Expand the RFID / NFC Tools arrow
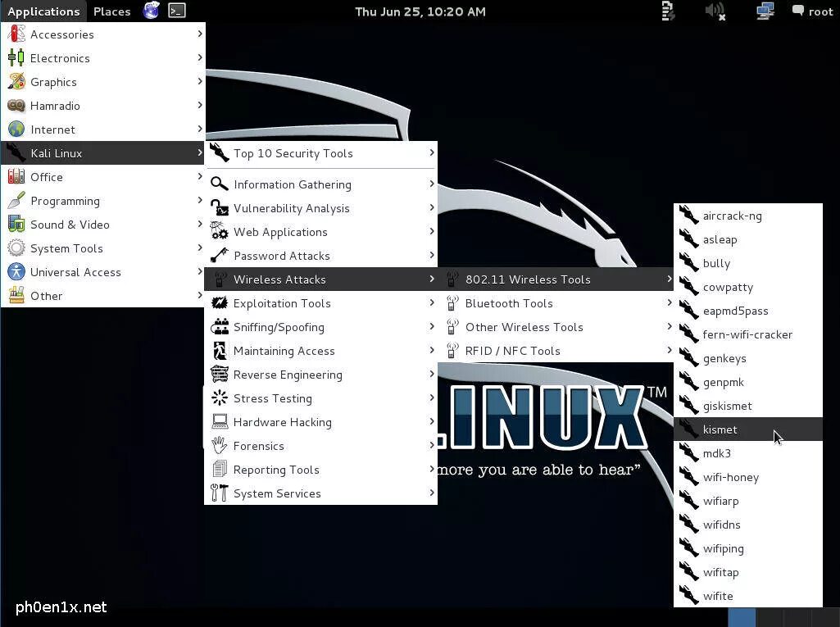 coord(669,349)
